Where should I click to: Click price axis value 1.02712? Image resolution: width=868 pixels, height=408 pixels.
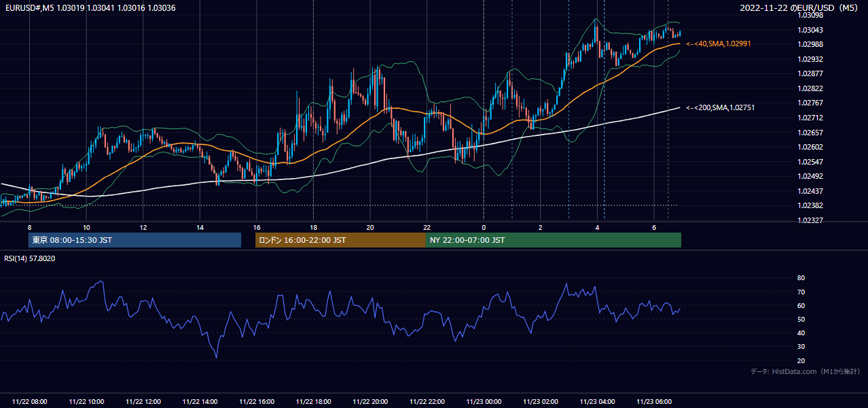pos(811,118)
